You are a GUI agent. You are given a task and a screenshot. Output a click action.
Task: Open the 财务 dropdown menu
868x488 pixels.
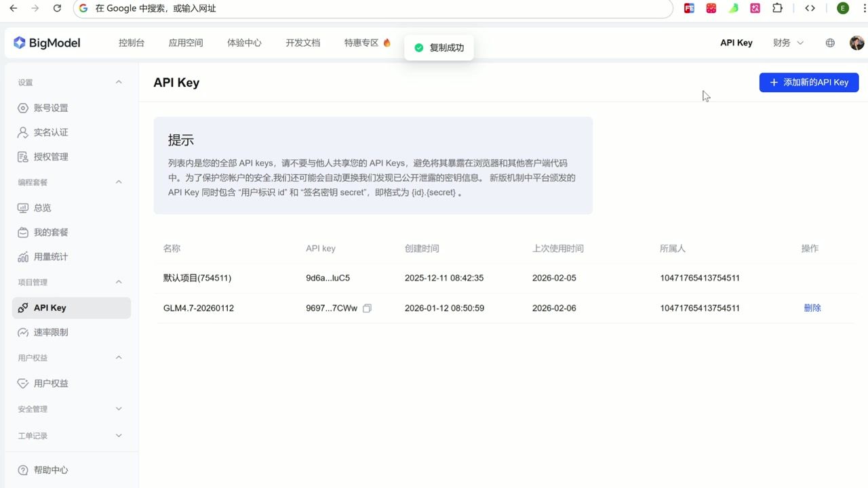(787, 43)
